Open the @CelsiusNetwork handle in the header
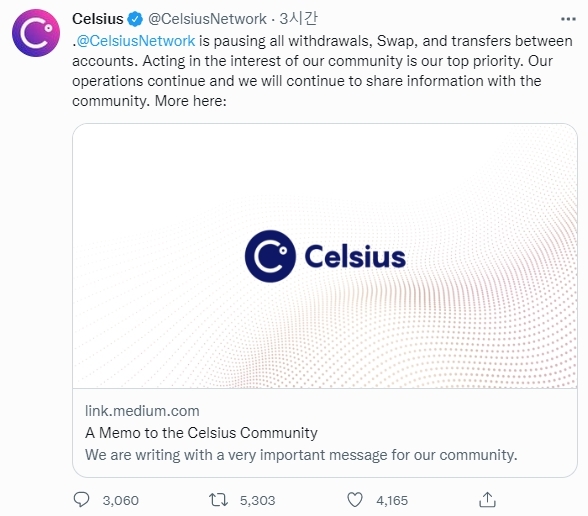Image resolution: width=588 pixels, height=516 pixels. click(x=207, y=19)
